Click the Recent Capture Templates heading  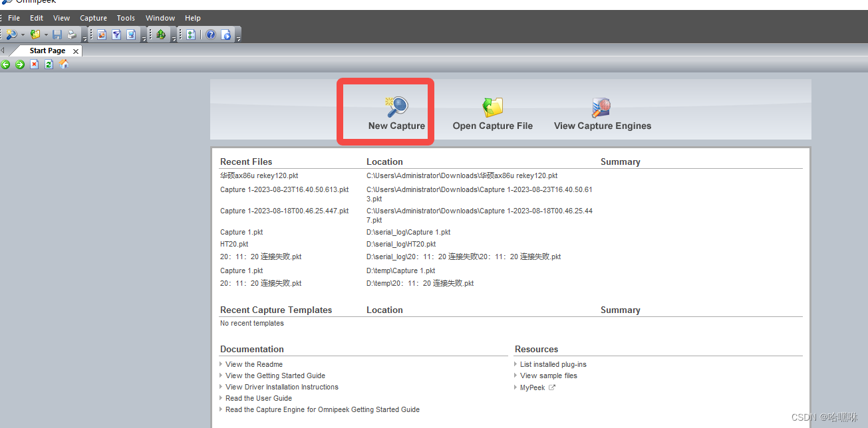coord(276,310)
